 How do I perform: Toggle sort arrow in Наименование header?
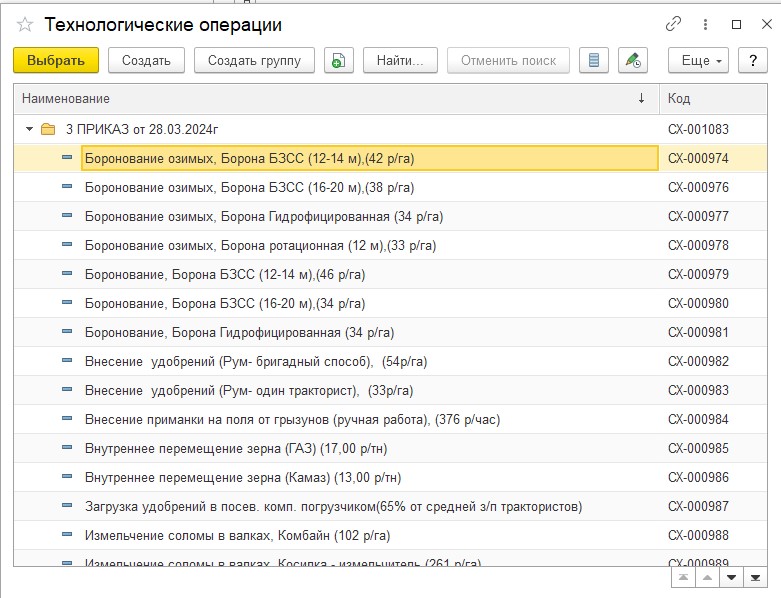tap(641, 99)
